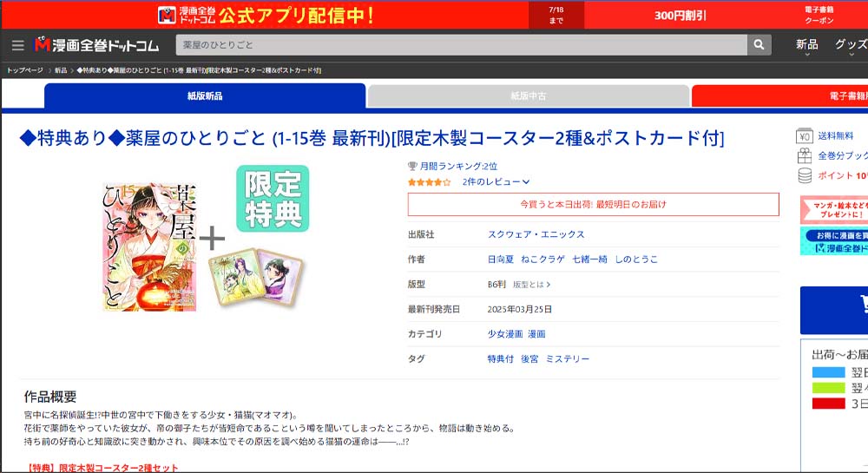Screen dimensions: 868x473
Task: Open author ねこクラゲ link
Action: pyautogui.click(x=542, y=259)
